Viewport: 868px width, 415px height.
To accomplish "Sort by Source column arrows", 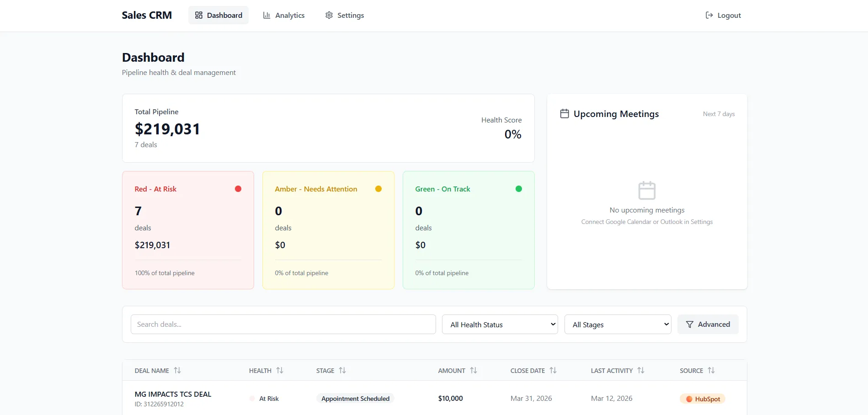I will pyautogui.click(x=711, y=370).
